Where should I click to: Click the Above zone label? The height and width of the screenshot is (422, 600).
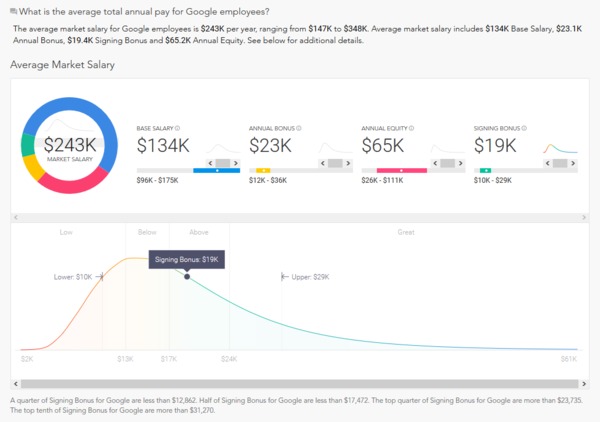199,232
